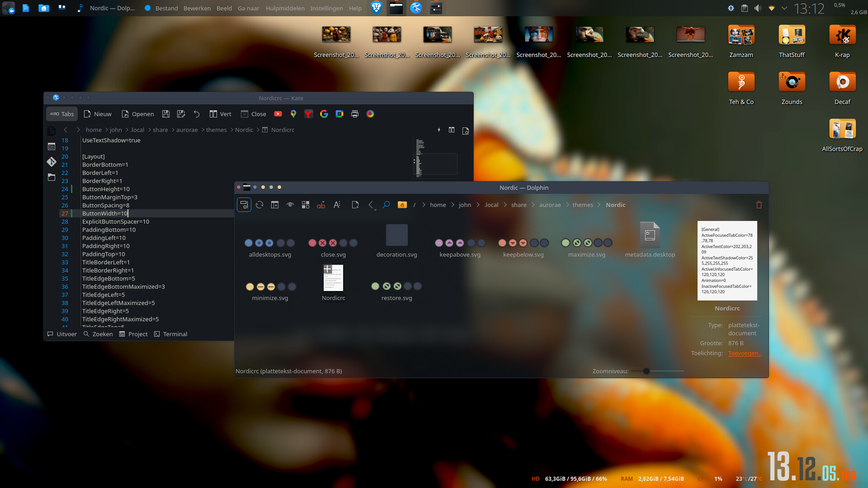Adjust the Zoomniveau slider in Dolphin

(646, 371)
